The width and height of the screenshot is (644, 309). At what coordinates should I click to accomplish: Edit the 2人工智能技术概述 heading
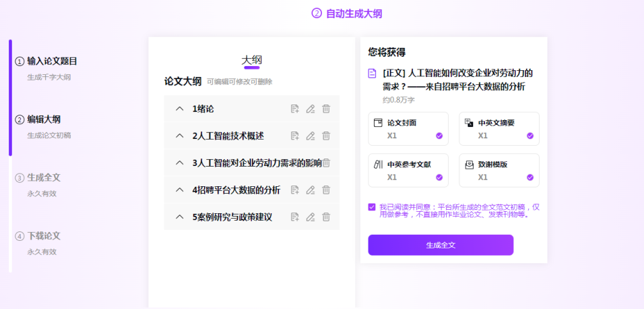(311, 136)
